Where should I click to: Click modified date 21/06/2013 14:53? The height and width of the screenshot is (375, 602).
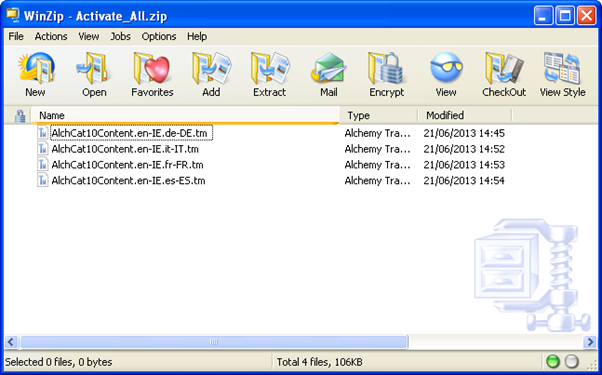464,165
